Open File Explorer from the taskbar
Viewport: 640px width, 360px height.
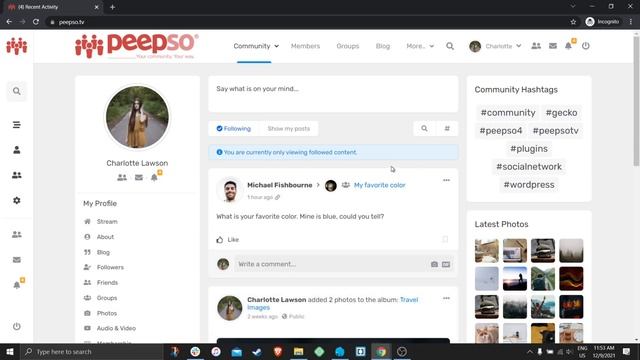298,351
